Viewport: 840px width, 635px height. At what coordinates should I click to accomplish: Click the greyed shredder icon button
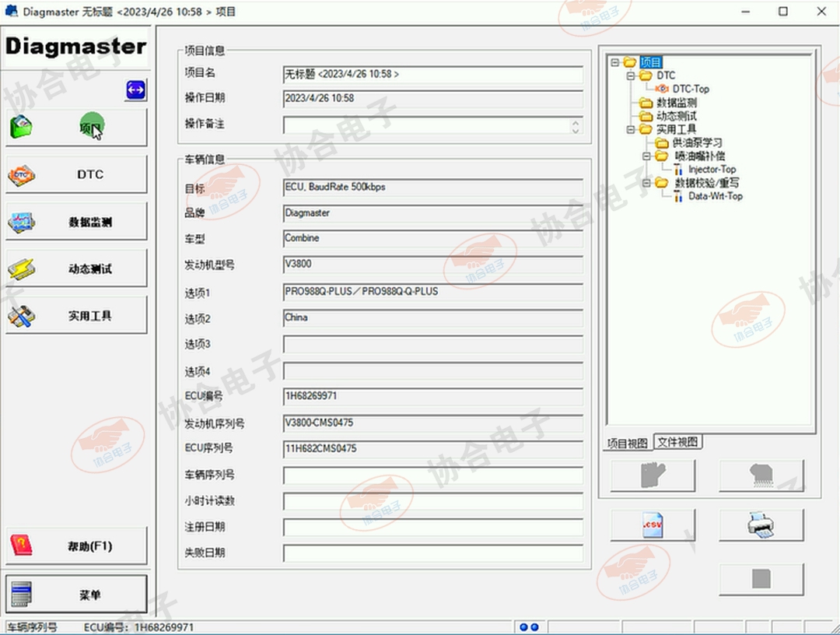tap(761, 475)
